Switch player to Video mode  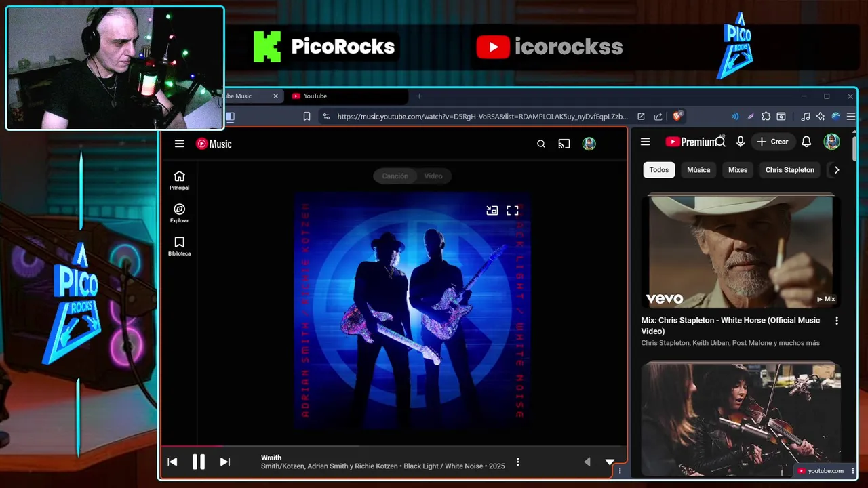point(433,176)
